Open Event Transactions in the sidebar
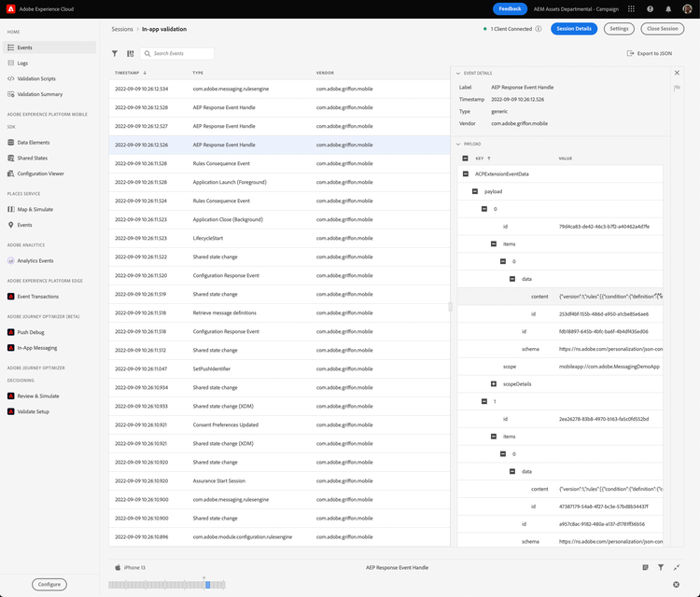Image resolution: width=700 pixels, height=597 pixels. pyautogui.click(x=38, y=297)
